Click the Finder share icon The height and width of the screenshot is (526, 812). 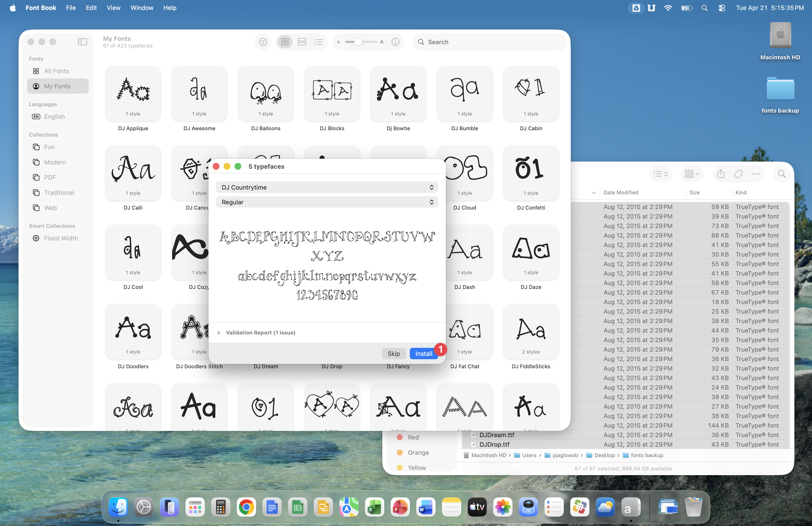721,174
